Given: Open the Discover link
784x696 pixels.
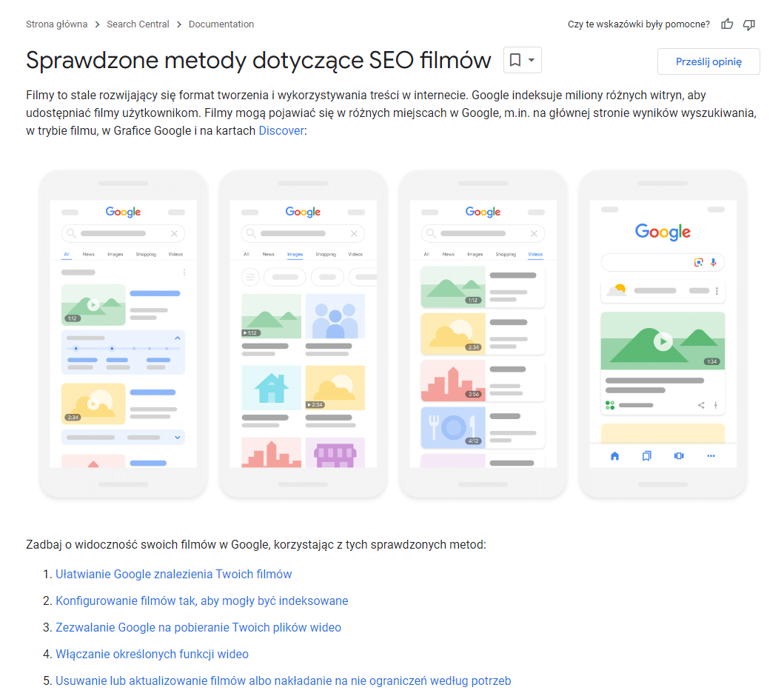Looking at the screenshot, I should pos(281,130).
